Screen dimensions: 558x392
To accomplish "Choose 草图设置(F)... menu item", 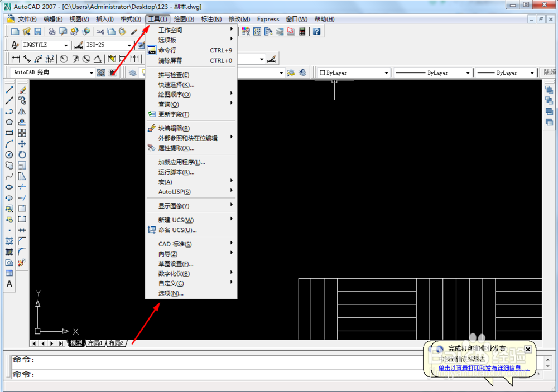I will click(191, 264).
